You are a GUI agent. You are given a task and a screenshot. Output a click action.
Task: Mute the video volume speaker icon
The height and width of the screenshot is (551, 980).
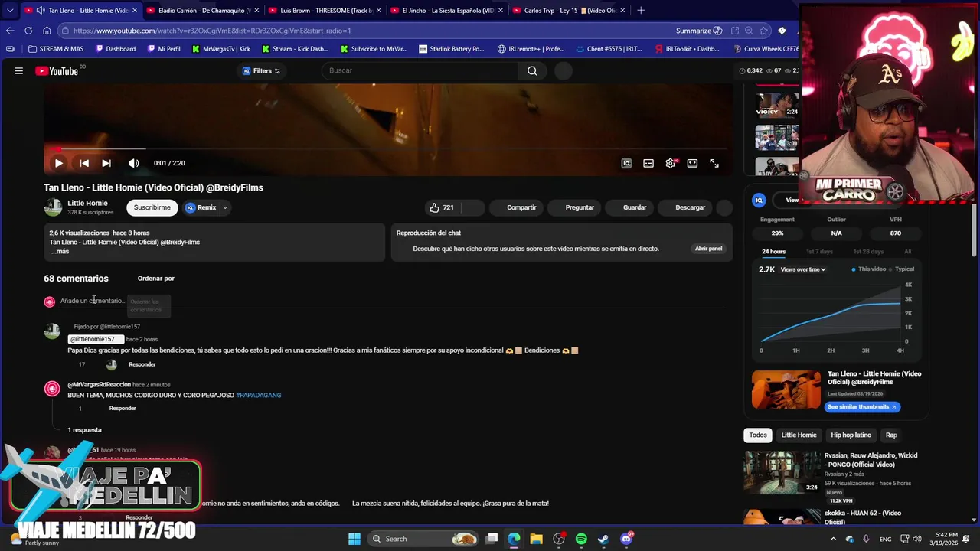133,163
